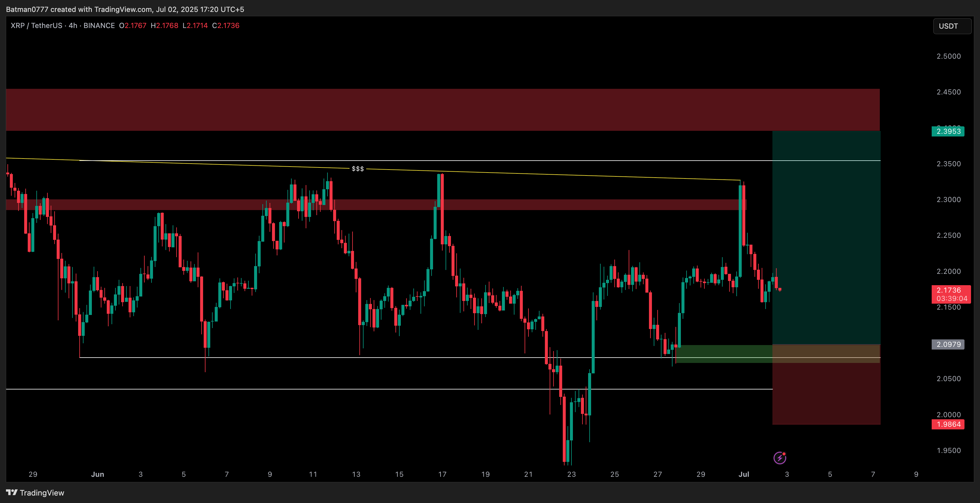
Task: Click the $$$ trendline text label
Action: pyautogui.click(x=358, y=169)
